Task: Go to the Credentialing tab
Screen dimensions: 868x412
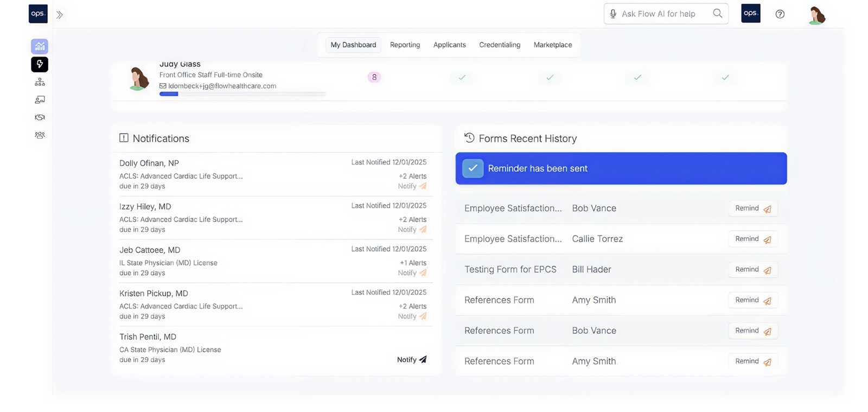Action: coord(500,45)
